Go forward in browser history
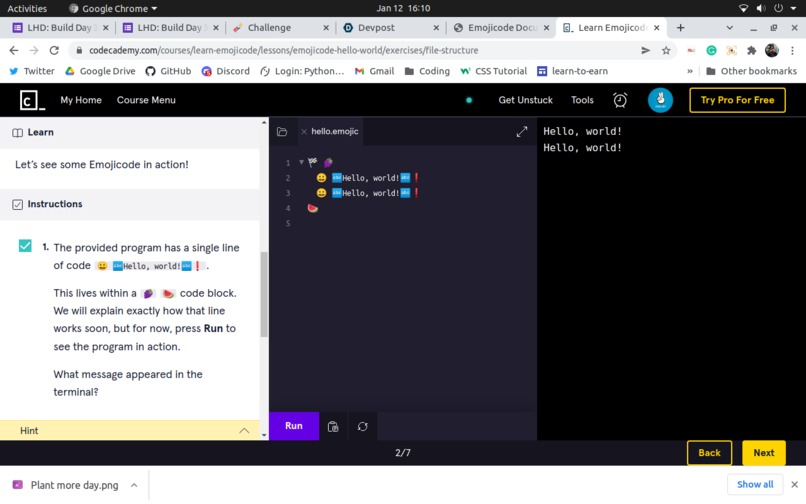Viewport: 806px width, 504px height. [x=34, y=50]
